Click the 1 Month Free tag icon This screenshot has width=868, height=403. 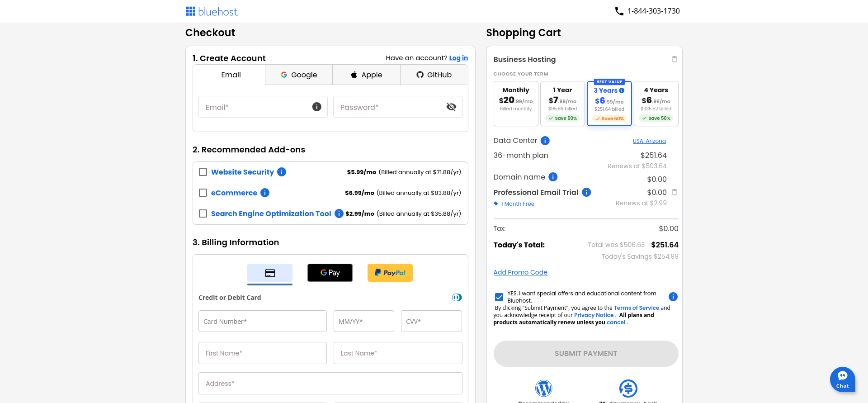(496, 204)
